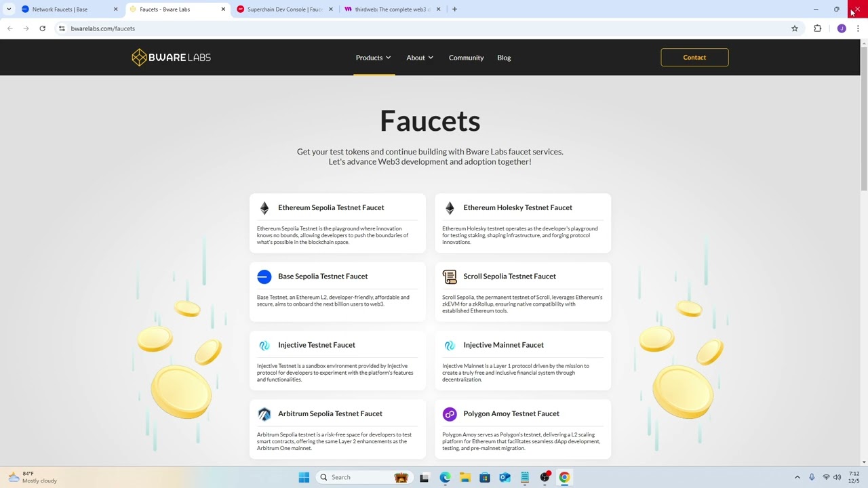868x488 pixels.
Task: Switch to the thirdweb tab
Action: [392, 9]
